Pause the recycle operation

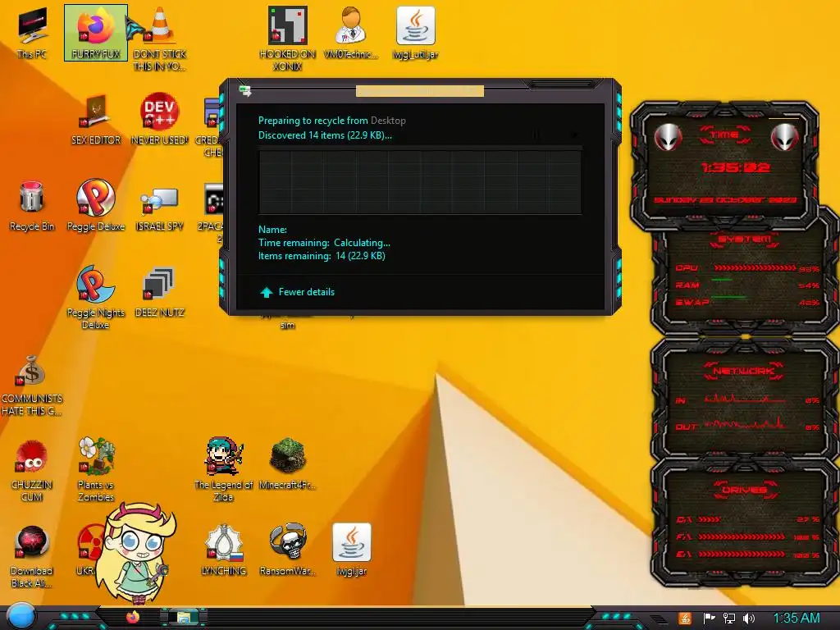[536, 135]
